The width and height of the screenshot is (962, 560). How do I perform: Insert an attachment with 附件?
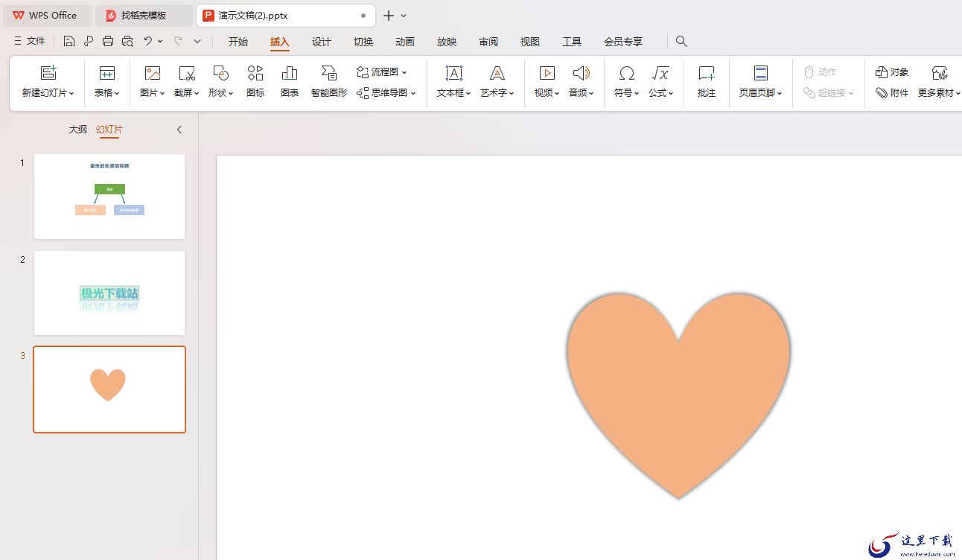click(892, 93)
